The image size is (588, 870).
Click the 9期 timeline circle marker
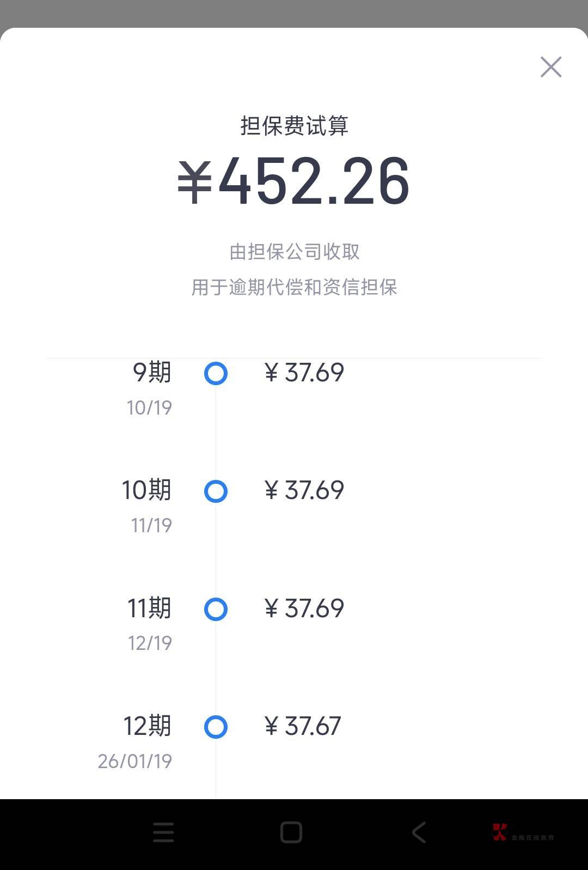pos(216,374)
